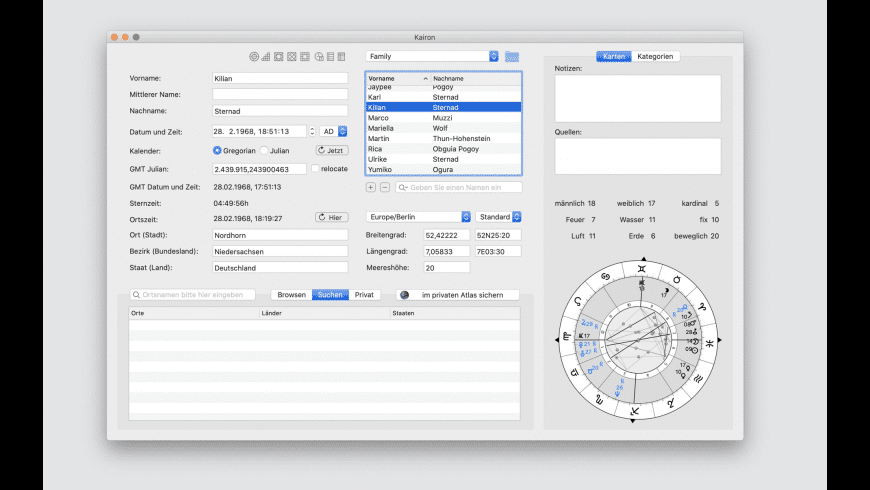Viewport: 870px width, 490px height.
Task: Sort list by Nachname column header
Action: point(476,79)
